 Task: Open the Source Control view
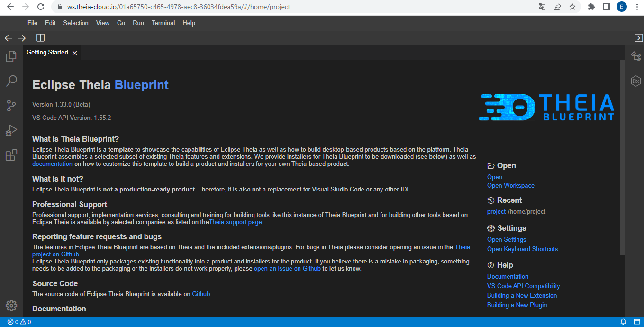(11, 106)
